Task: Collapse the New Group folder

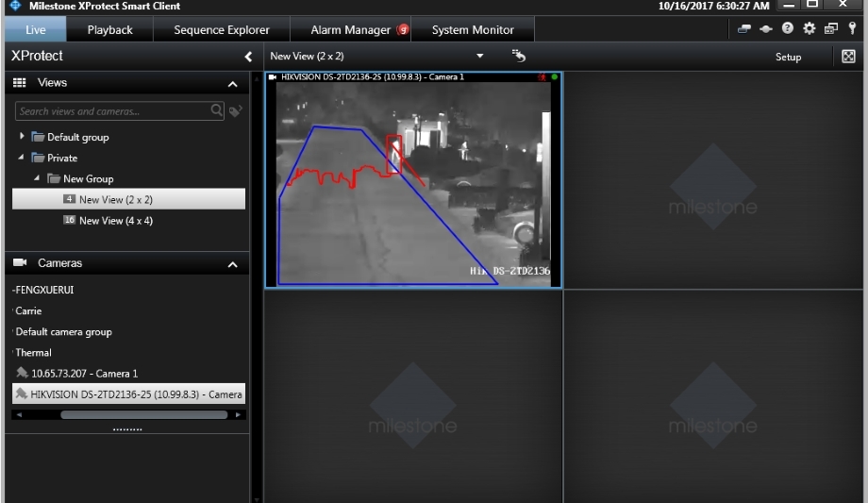Action: [37, 178]
